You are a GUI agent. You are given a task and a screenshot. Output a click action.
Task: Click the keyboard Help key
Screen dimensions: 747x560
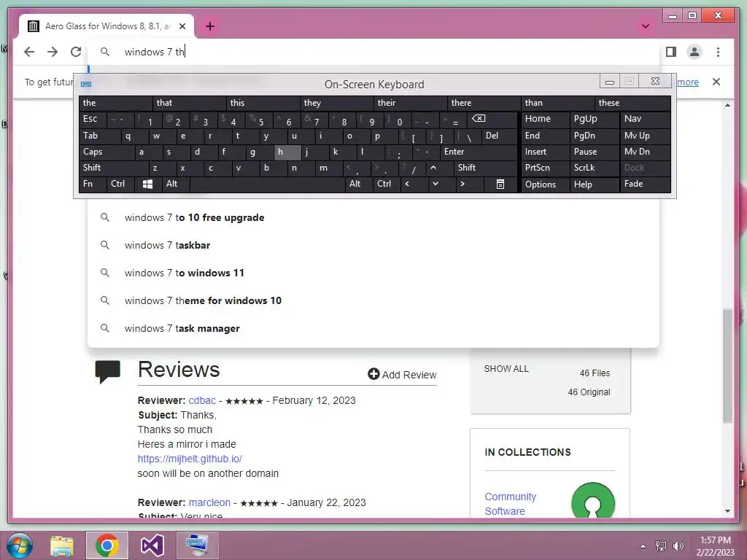(594, 184)
